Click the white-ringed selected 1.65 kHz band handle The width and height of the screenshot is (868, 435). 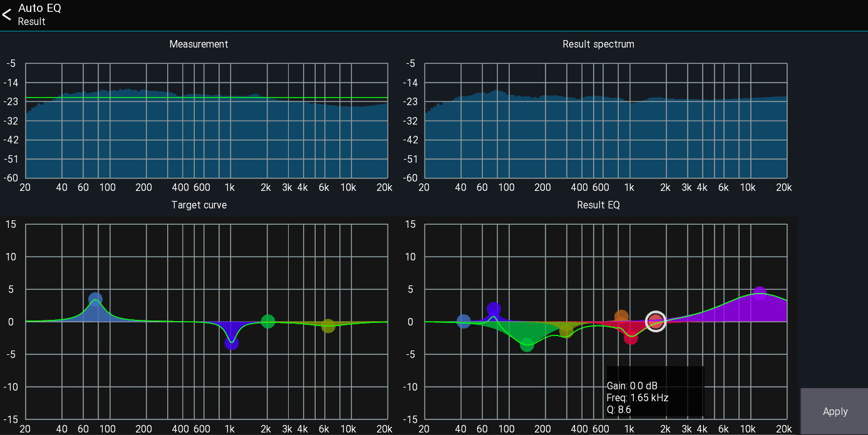point(655,321)
